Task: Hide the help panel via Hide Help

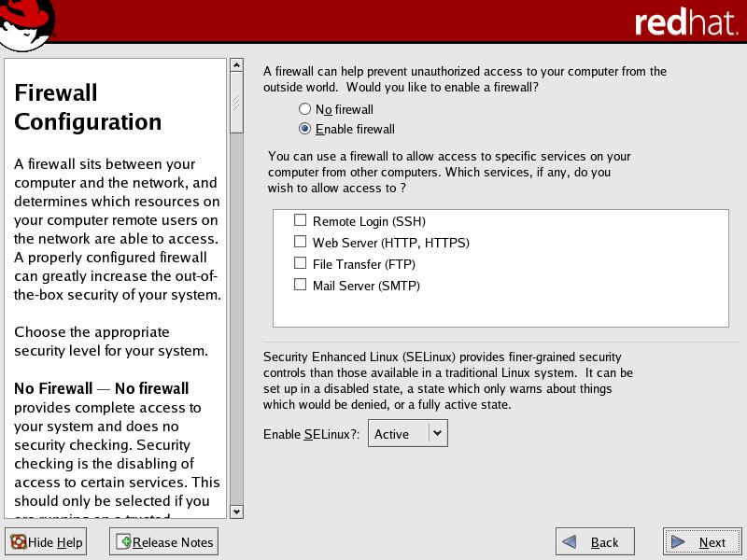Action: point(46,542)
